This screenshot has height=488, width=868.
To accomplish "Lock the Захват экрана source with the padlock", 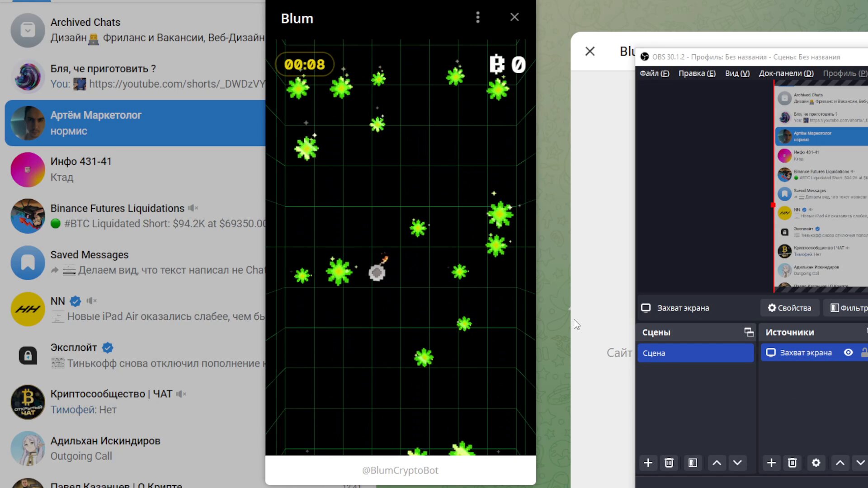I will pyautogui.click(x=864, y=352).
